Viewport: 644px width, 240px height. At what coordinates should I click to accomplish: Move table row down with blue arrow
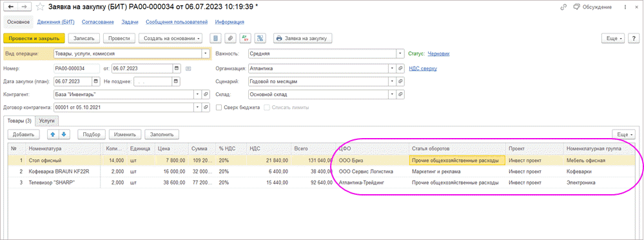(x=64, y=134)
